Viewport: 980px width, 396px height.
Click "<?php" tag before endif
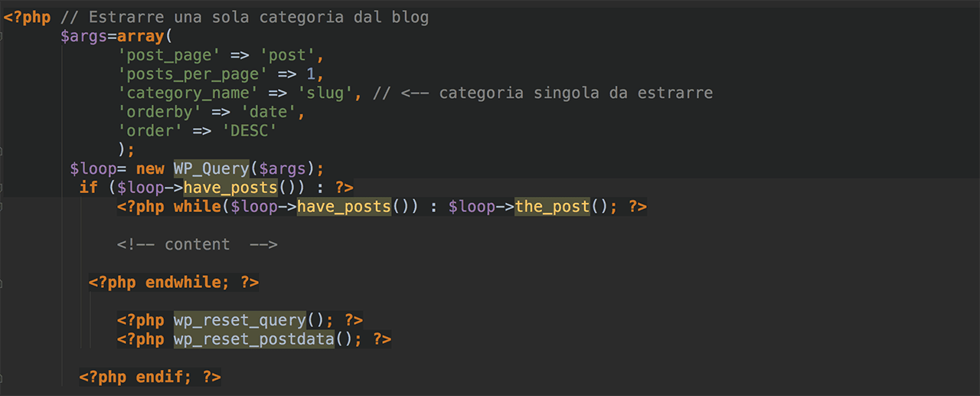(x=103, y=378)
